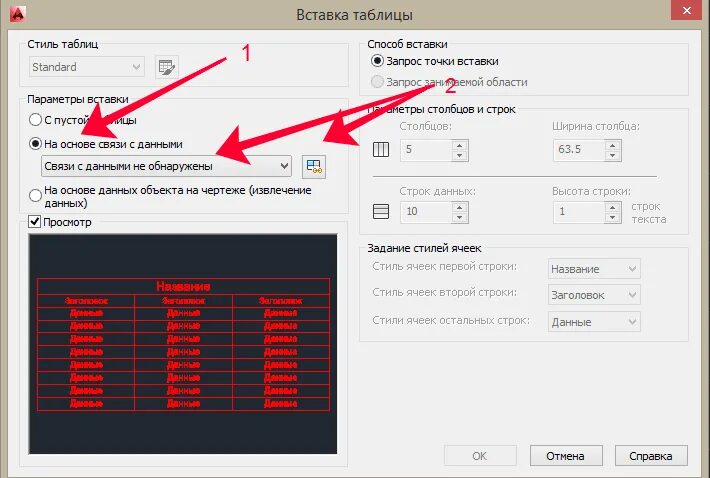The image size is (710, 478).
Task: Select На основе связи с данными radio
Action: (106, 144)
